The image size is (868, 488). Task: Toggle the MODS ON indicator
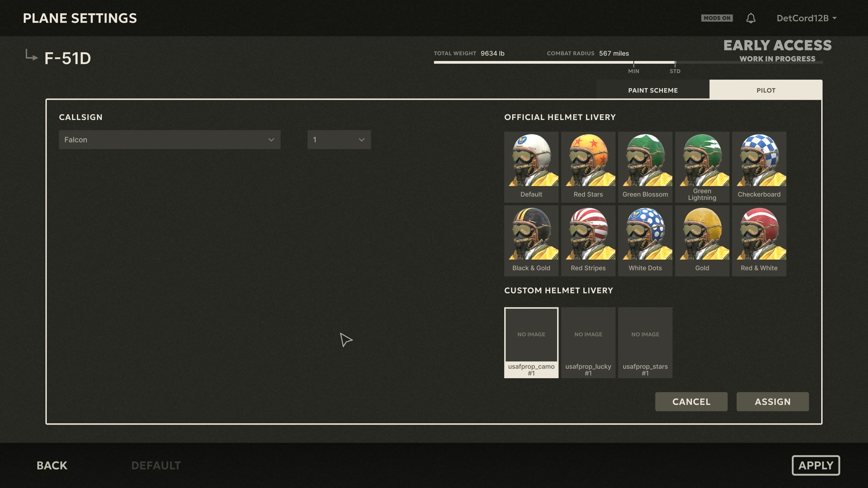click(717, 18)
